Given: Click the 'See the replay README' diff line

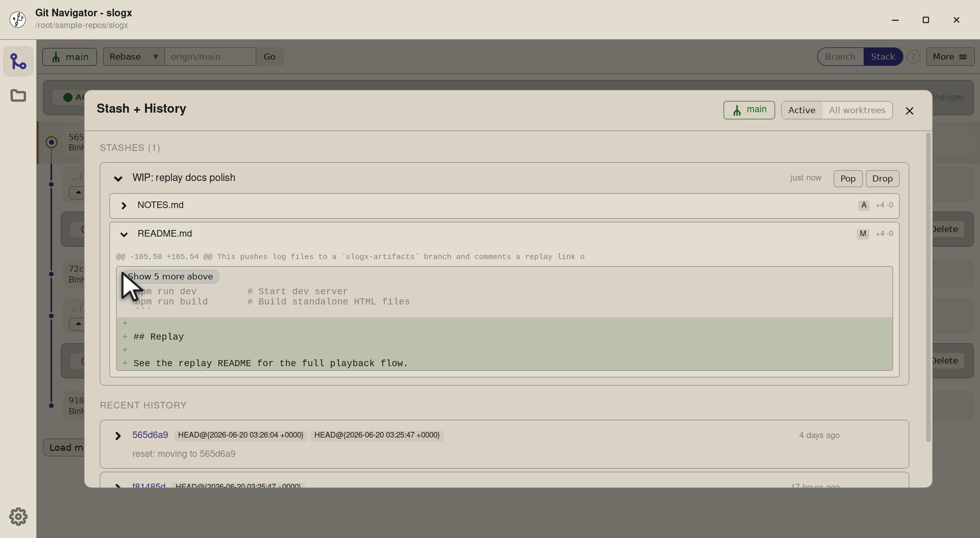Looking at the screenshot, I should point(504,363).
